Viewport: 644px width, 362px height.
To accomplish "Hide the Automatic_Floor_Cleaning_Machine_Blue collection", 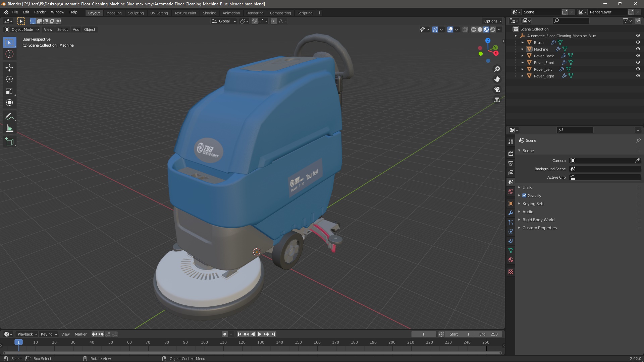I will [x=638, y=36].
